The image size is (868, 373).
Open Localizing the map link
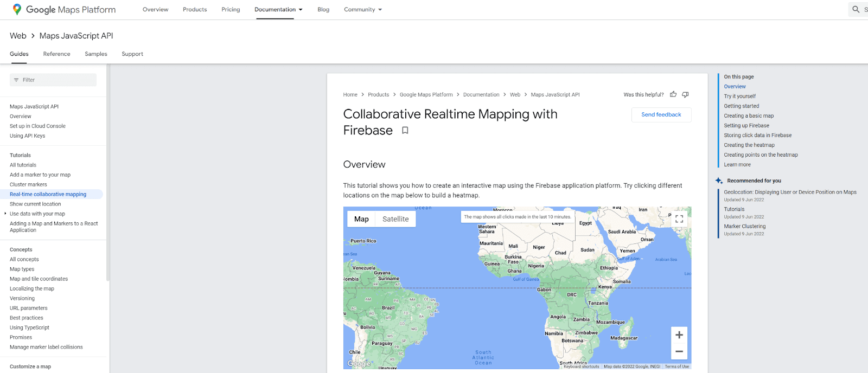[32, 289]
